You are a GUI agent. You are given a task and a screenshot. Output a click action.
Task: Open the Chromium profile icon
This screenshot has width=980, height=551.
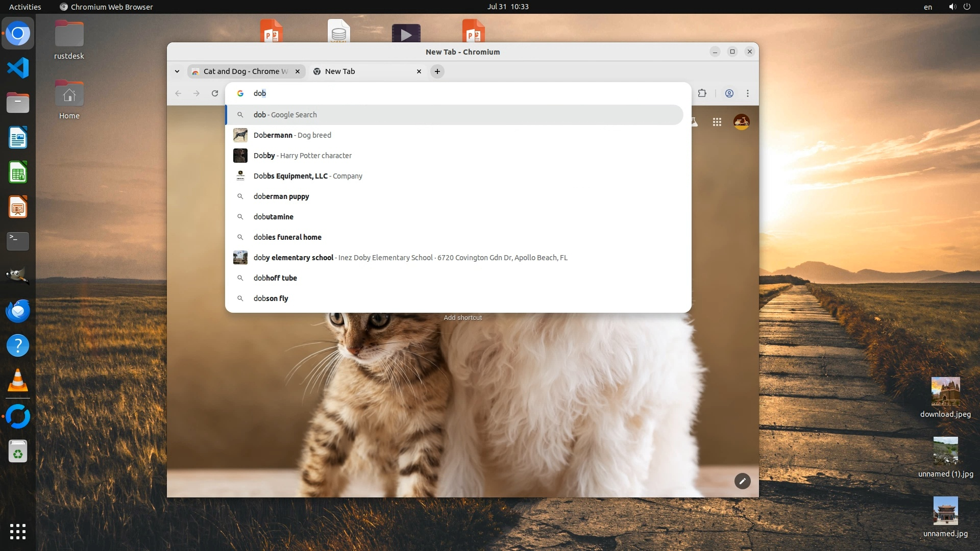pos(729,93)
